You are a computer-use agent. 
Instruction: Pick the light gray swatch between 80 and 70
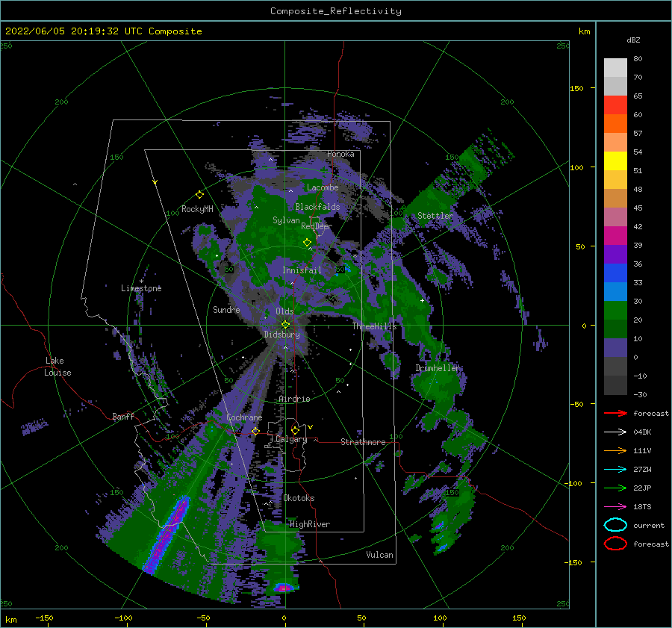(615, 68)
